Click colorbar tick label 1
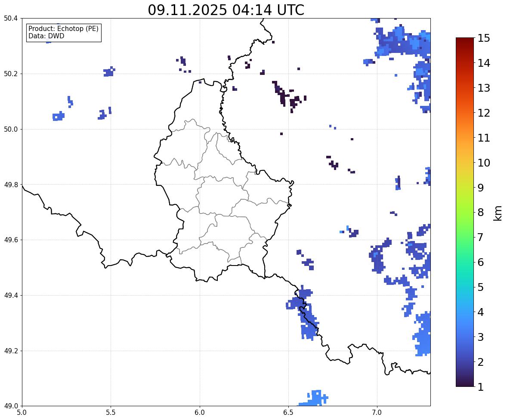The height and width of the screenshot is (420, 507). tap(480, 387)
